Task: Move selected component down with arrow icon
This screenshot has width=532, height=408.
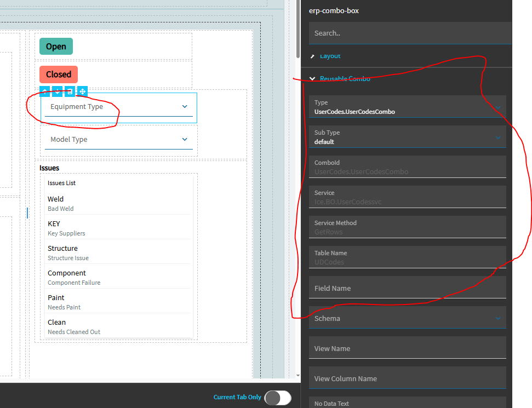Action: [58, 91]
